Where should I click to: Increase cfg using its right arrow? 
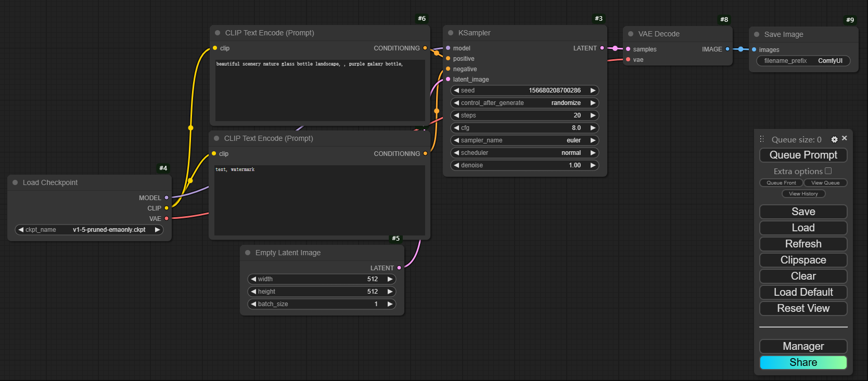[x=593, y=128]
